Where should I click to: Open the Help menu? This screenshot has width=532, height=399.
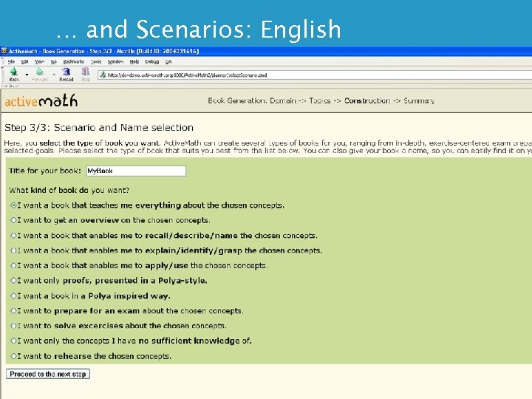(134, 62)
